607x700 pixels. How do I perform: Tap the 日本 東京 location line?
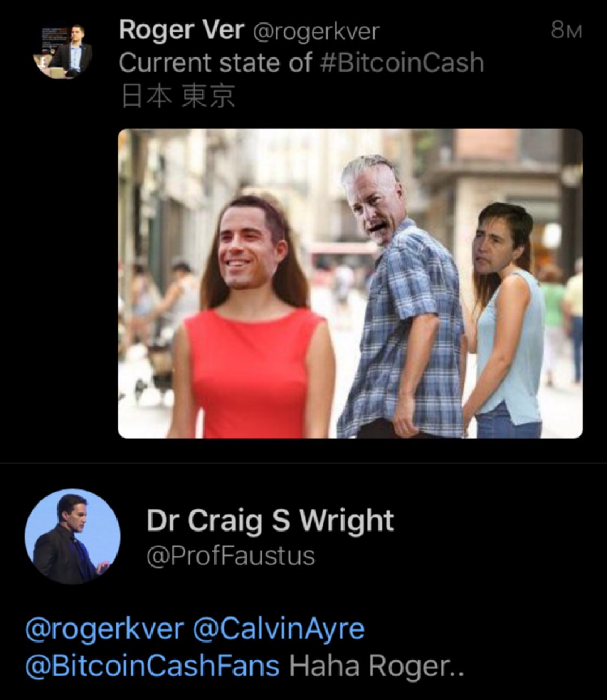click(178, 96)
